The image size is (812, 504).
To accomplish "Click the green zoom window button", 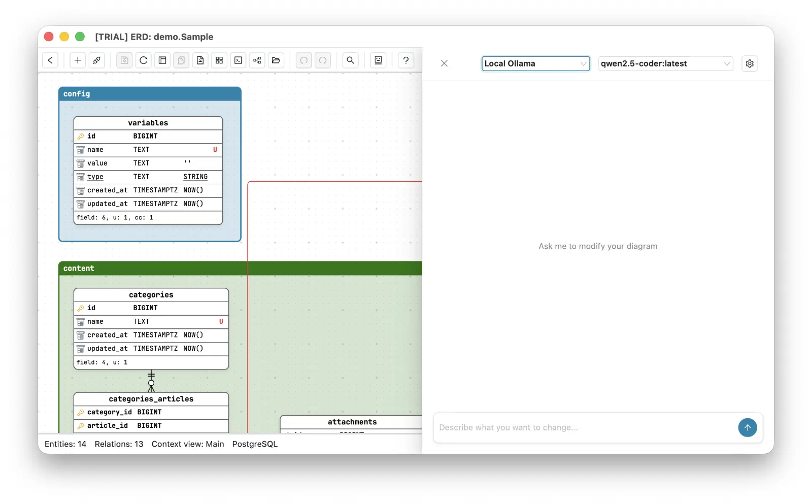I will 80,37.
